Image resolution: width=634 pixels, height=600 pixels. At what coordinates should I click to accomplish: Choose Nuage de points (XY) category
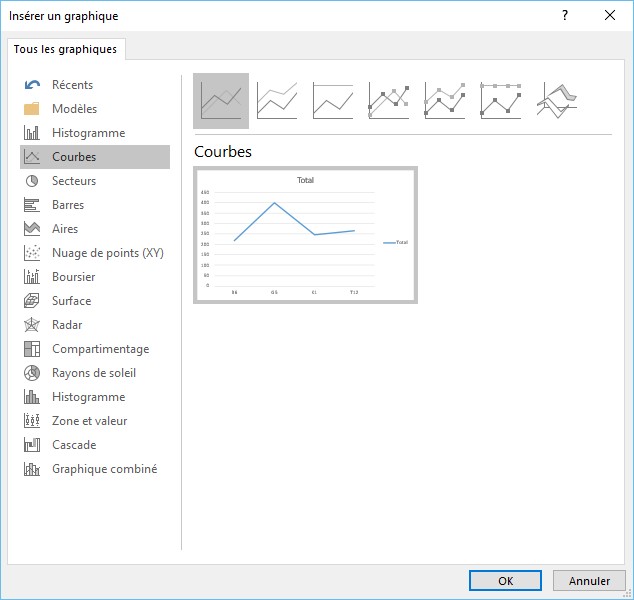(107, 253)
